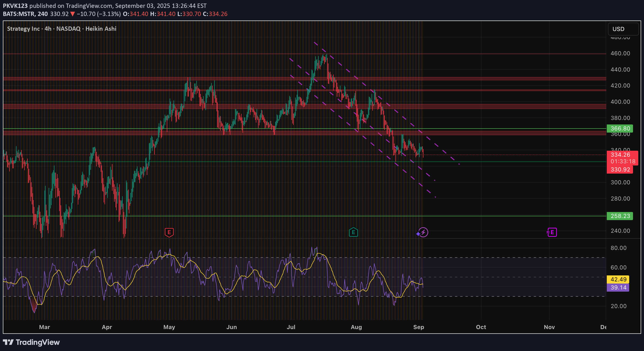Click the green earnings E marker near August
This screenshot has width=644, height=351.
tap(353, 232)
